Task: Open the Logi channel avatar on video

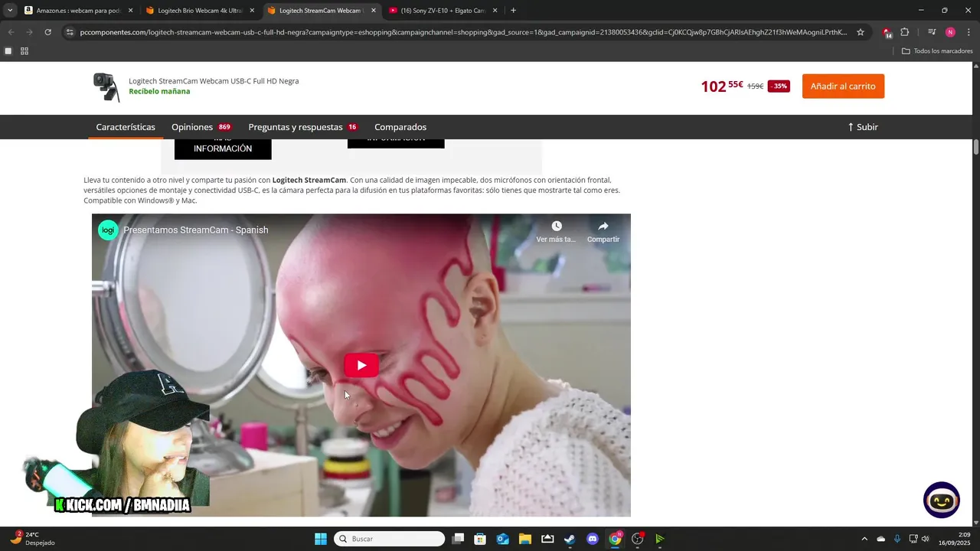Action: click(x=108, y=230)
